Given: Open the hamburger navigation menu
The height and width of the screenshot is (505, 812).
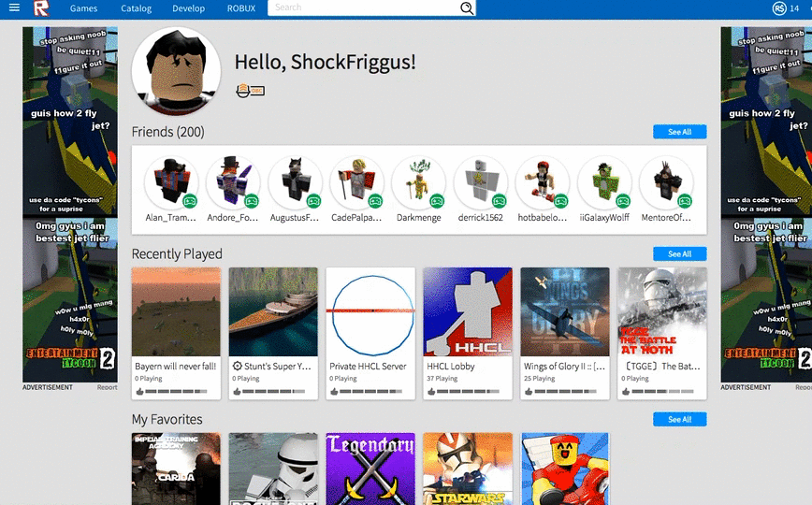Looking at the screenshot, I should (14, 7).
